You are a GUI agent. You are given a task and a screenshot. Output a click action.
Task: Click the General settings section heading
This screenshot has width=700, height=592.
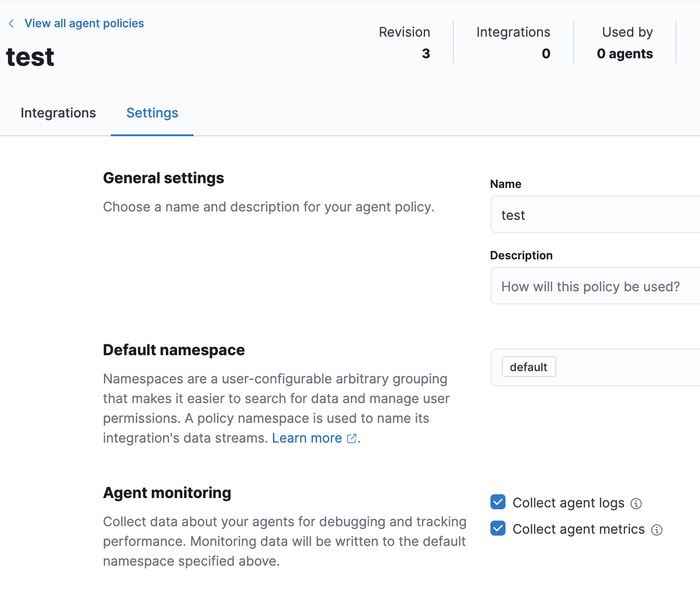pyautogui.click(x=163, y=178)
